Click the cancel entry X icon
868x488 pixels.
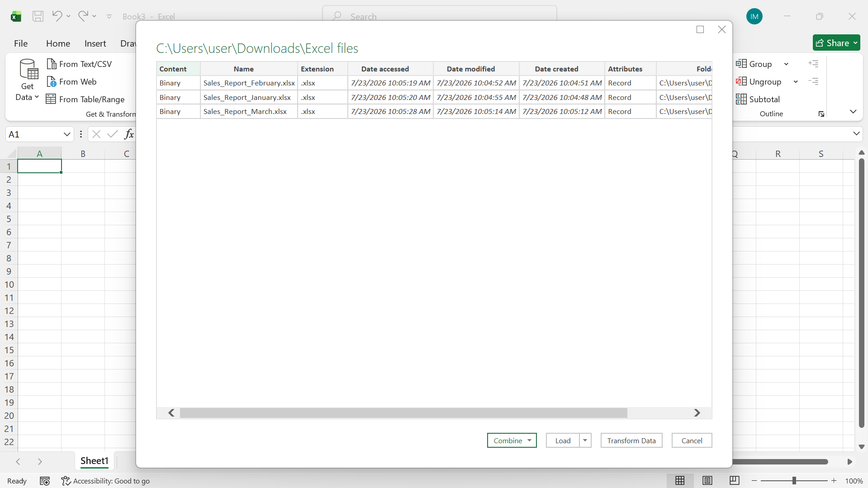click(x=96, y=134)
